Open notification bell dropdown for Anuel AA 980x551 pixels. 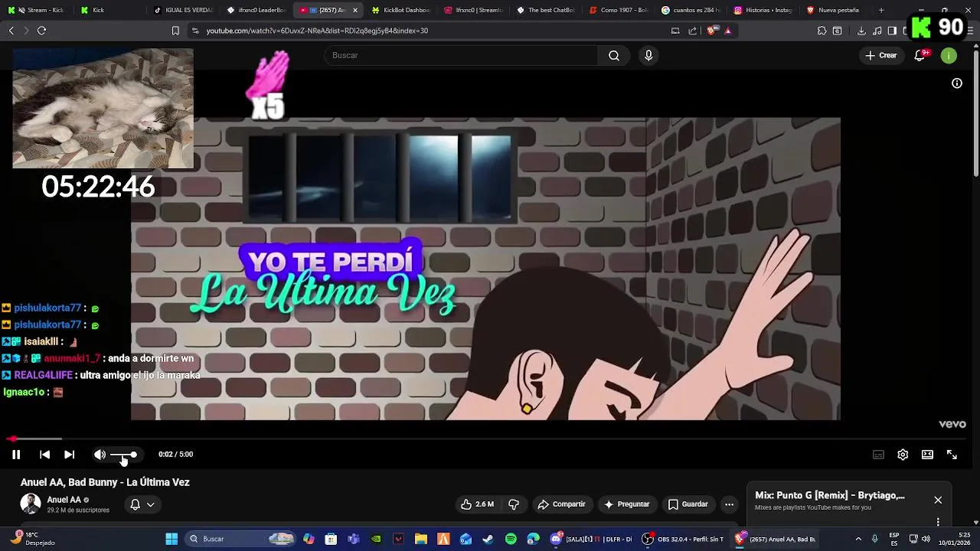coord(142,504)
